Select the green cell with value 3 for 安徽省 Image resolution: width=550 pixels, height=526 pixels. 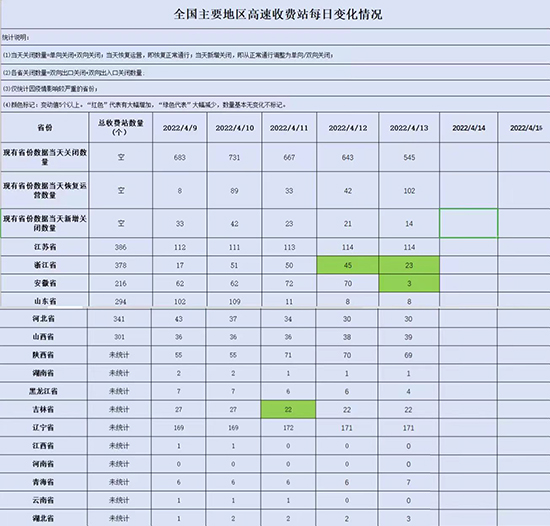[x=409, y=283]
